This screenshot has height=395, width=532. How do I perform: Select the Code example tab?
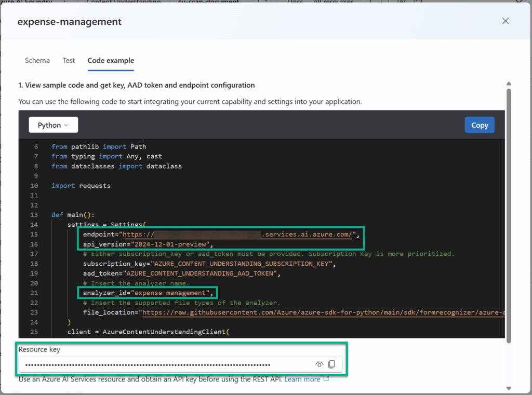(x=111, y=60)
